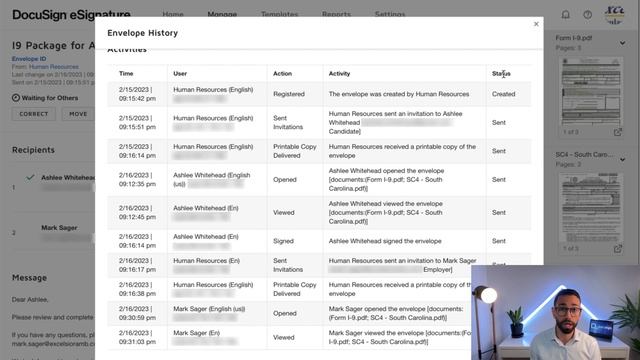Click the Status column header
This screenshot has width=640, height=360.
point(501,73)
